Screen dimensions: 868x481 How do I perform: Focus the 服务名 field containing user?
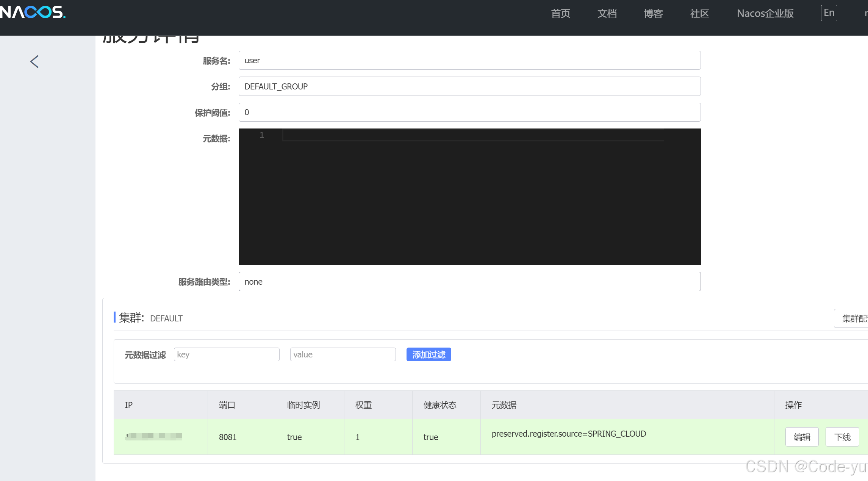pos(469,60)
